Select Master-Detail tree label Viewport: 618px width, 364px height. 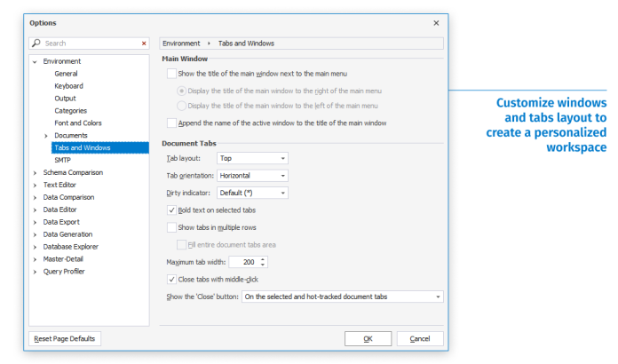(x=63, y=259)
